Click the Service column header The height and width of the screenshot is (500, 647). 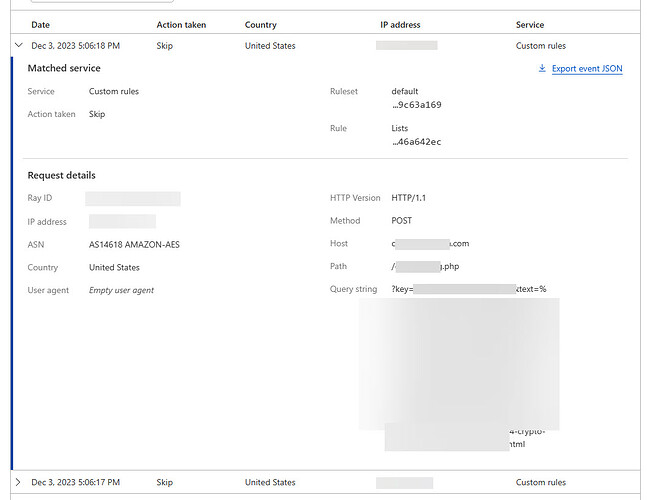pos(530,25)
